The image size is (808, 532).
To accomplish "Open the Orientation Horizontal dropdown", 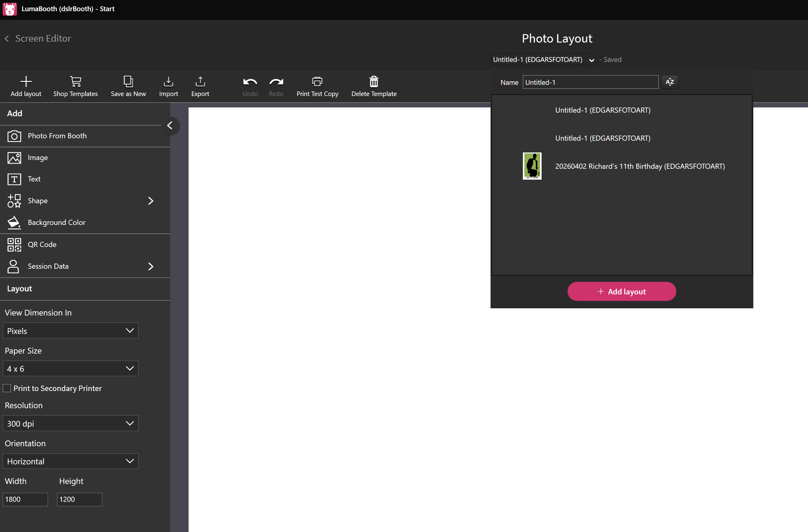I will [71, 461].
